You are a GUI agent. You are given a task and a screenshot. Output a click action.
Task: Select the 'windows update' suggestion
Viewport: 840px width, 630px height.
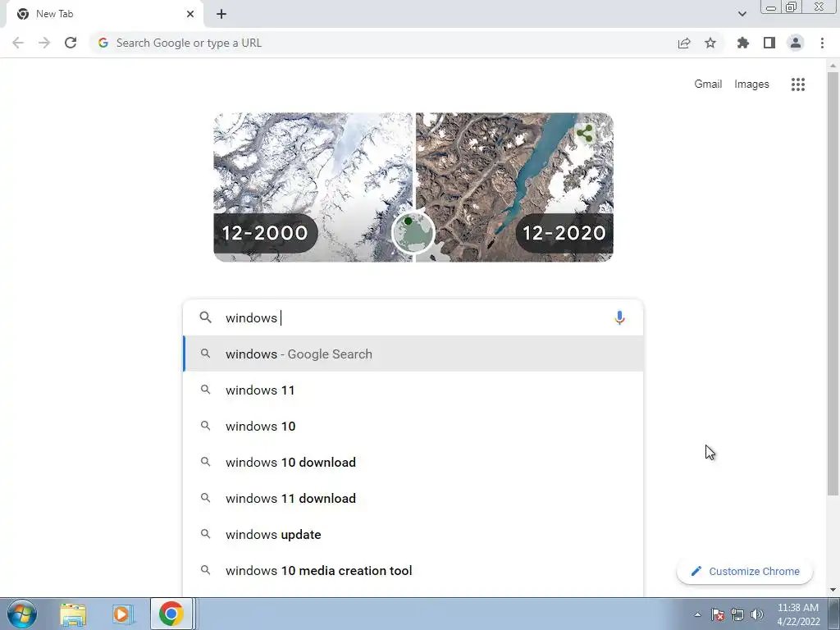click(413, 534)
